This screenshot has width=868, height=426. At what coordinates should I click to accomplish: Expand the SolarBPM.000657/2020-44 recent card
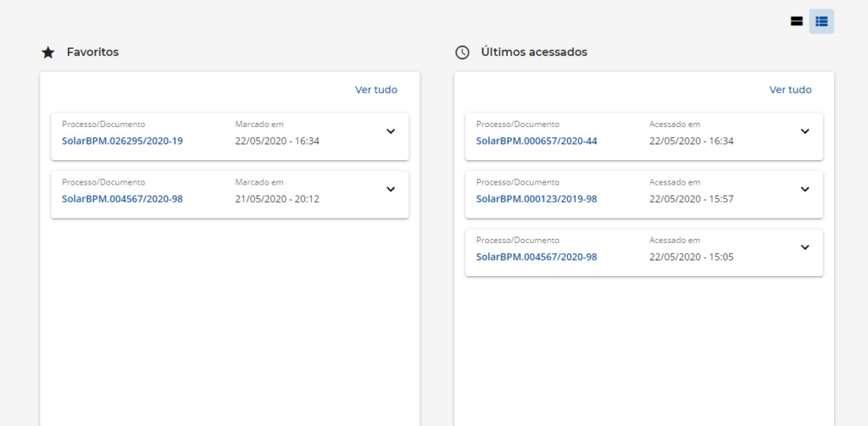pyautogui.click(x=805, y=131)
